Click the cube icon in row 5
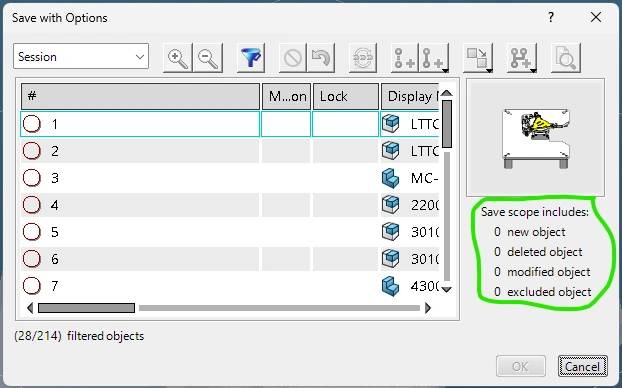This screenshot has width=622, height=388. tap(391, 232)
